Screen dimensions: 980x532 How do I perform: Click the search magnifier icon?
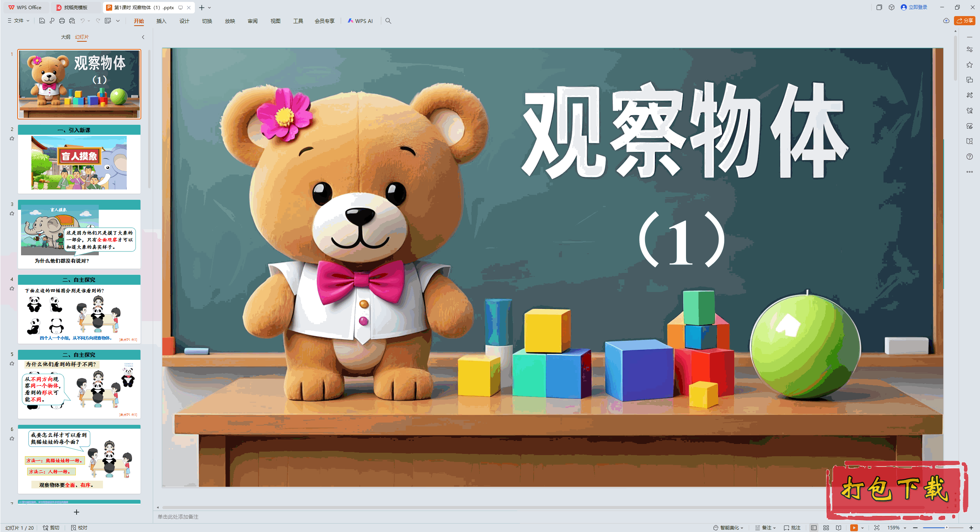tap(388, 21)
